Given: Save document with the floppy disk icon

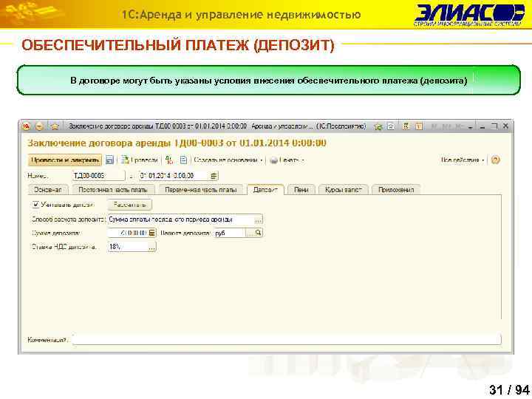Looking at the screenshot, I should pos(109,160).
